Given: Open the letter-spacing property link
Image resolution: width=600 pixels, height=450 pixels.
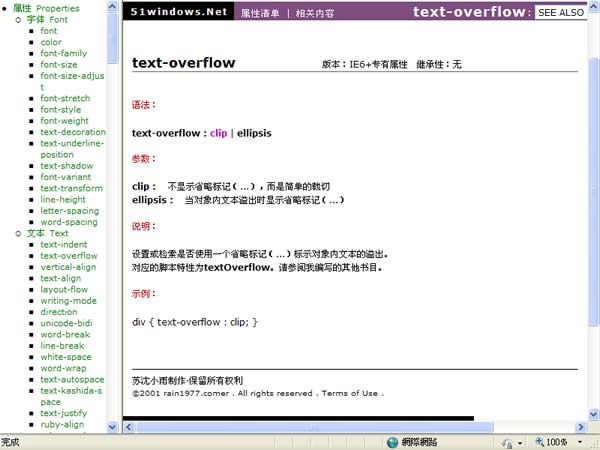Looking at the screenshot, I should pos(70,211).
